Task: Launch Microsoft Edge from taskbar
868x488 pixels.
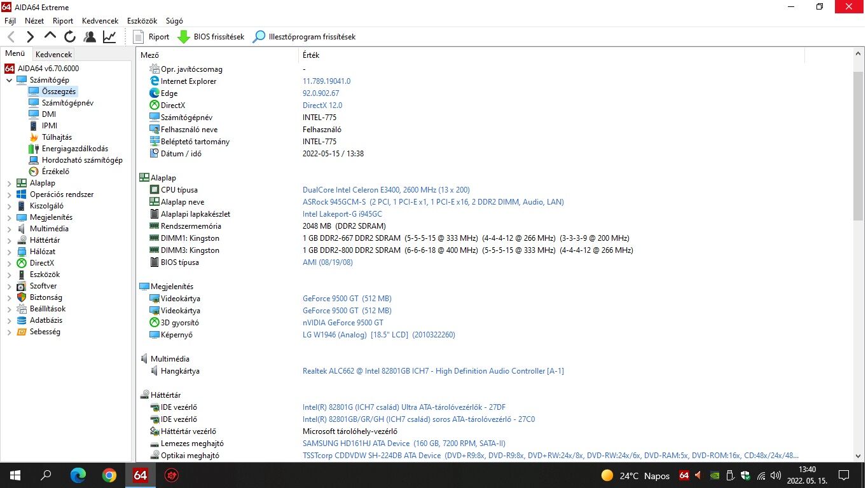Action: point(78,475)
